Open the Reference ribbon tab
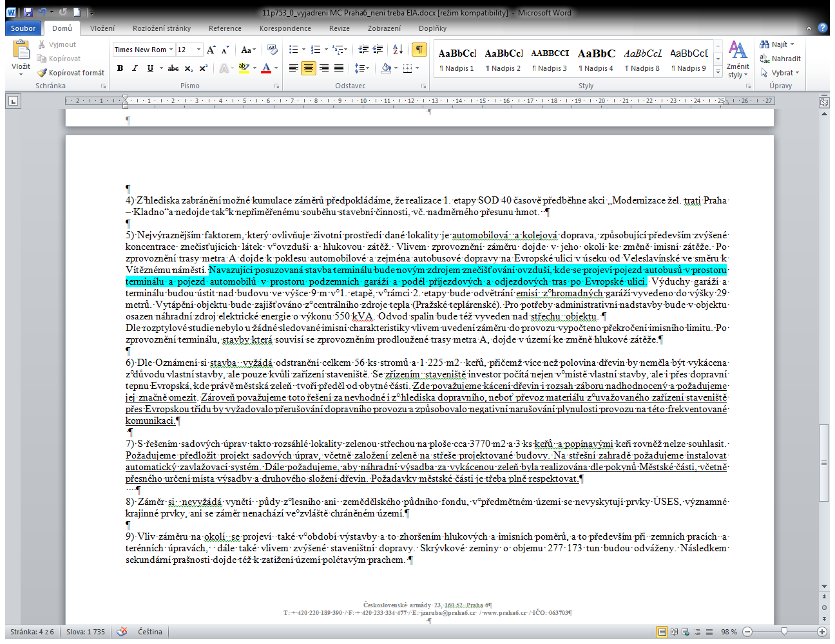835x644 pixels. click(225, 28)
